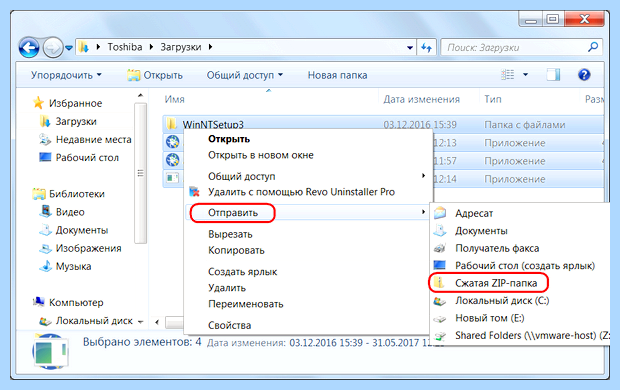Open the Видео library
The height and width of the screenshot is (390, 620).
point(62,212)
